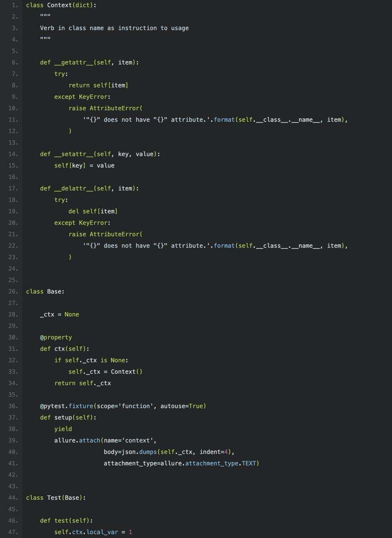Click the '_ctx = None' assignment

click(59, 315)
